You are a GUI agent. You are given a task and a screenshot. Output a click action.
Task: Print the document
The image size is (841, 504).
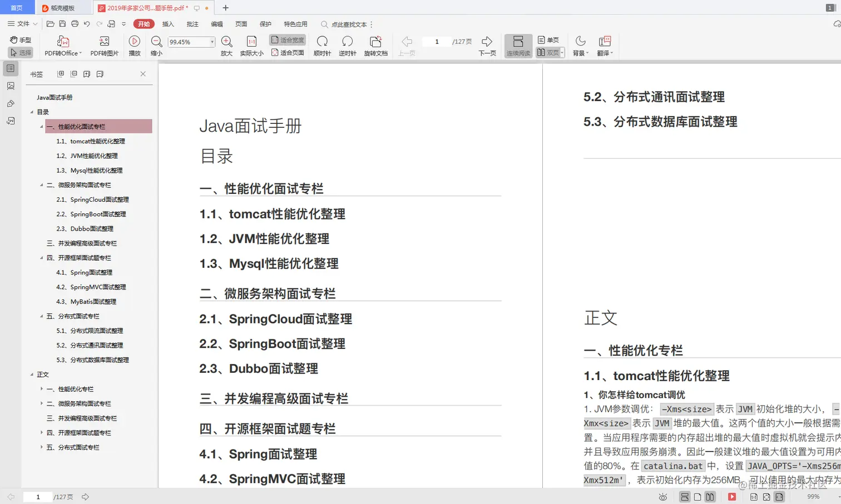coord(75,24)
